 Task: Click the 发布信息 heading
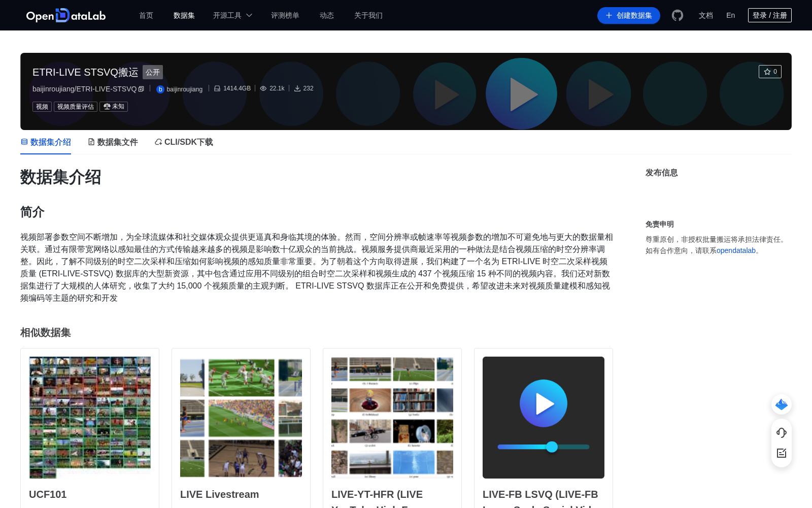pos(662,173)
